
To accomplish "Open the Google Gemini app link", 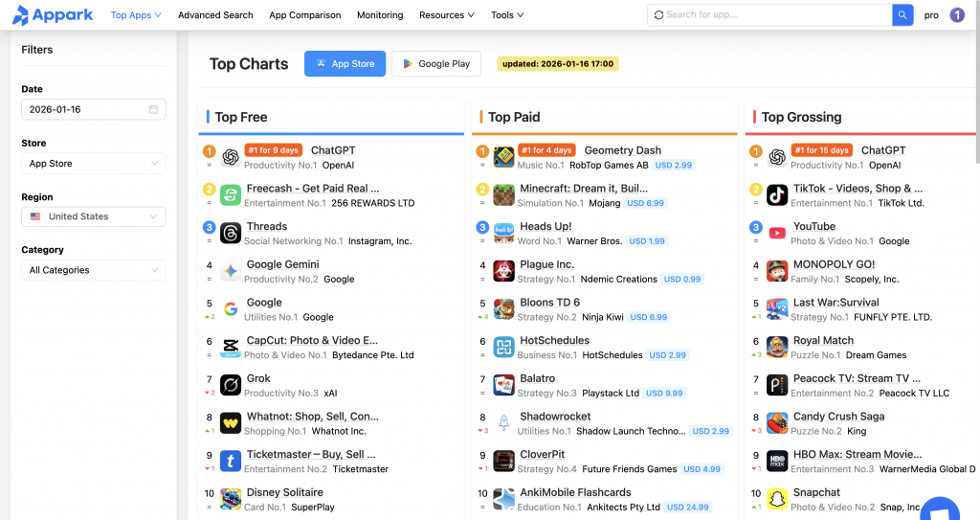I will pyautogui.click(x=282, y=264).
